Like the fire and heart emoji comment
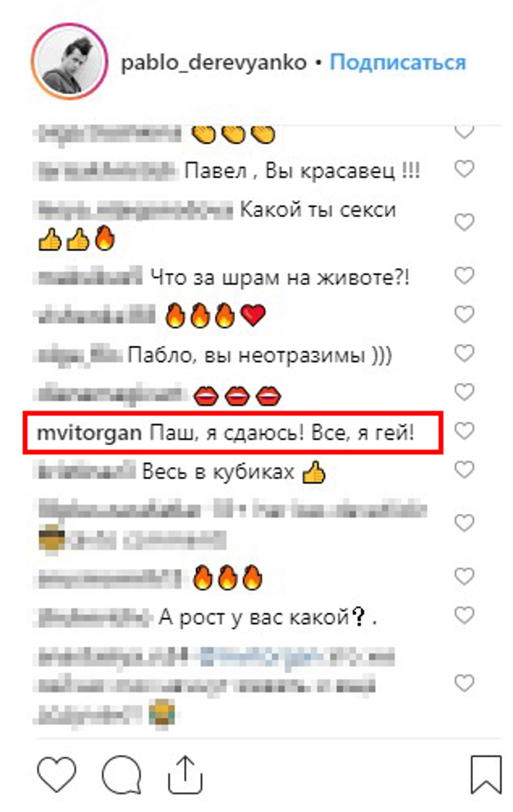Image resolution: width=513 pixels, height=812 pixels. coord(464,314)
